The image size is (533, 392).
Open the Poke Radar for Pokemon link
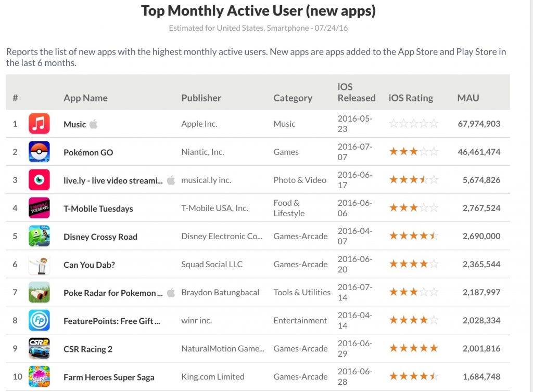[x=113, y=293]
